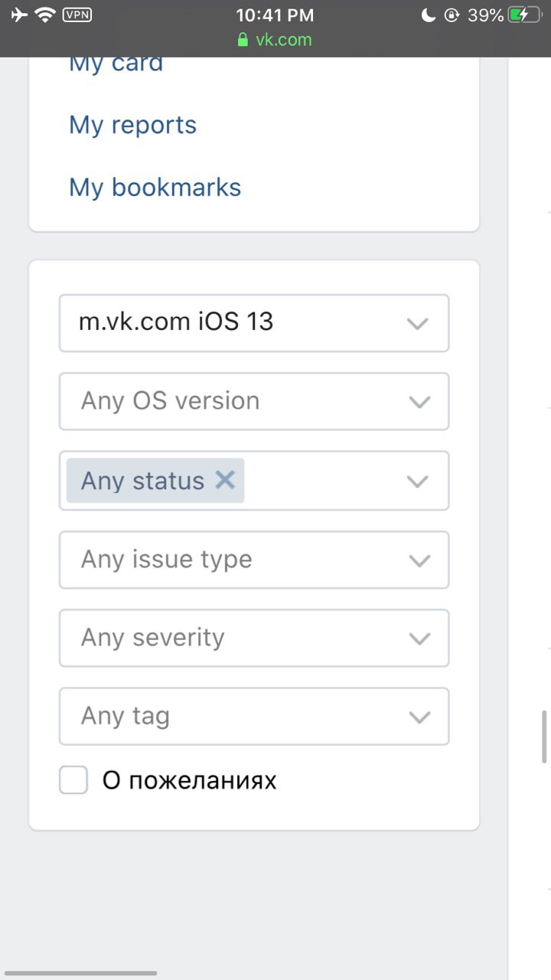Viewport: 551px width, 980px height.
Task: Enable the О пожеланиях checkbox
Action: point(73,780)
